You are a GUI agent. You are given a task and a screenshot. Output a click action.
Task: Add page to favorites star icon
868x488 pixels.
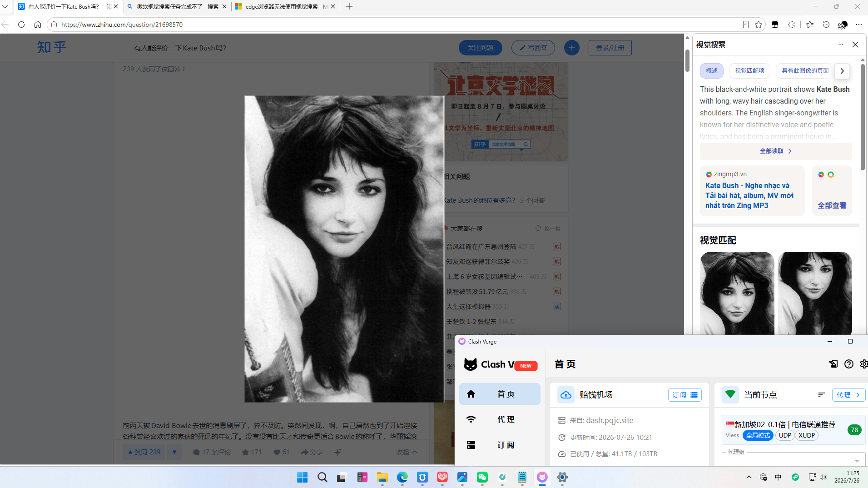[759, 25]
